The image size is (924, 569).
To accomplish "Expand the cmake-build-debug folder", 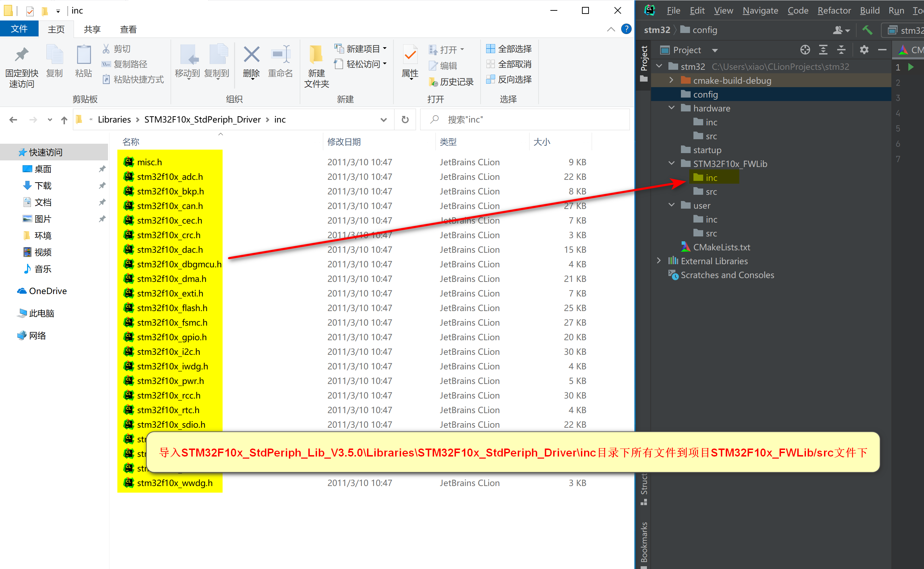I will pyautogui.click(x=671, y=80).
